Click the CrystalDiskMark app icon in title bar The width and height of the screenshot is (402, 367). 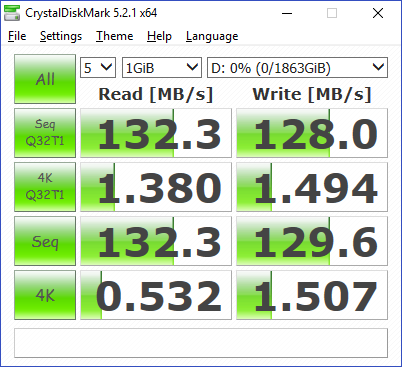12,13
